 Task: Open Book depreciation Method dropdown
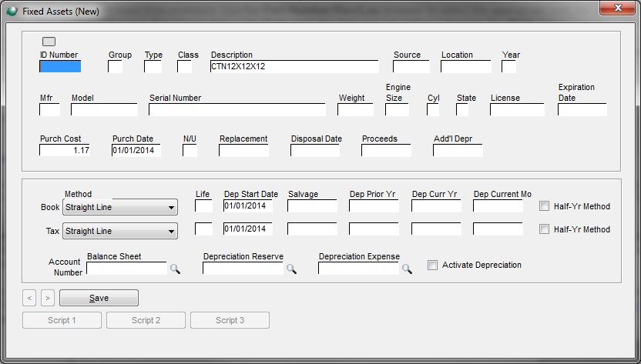coord(120,207)
